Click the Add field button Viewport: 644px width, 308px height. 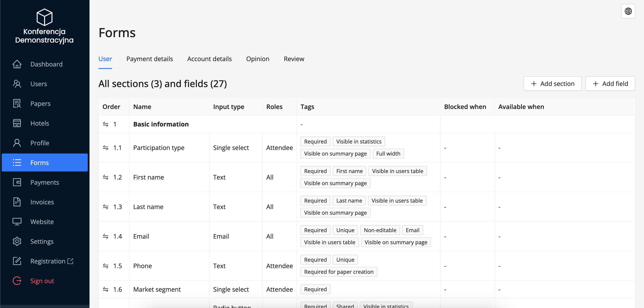610,83
